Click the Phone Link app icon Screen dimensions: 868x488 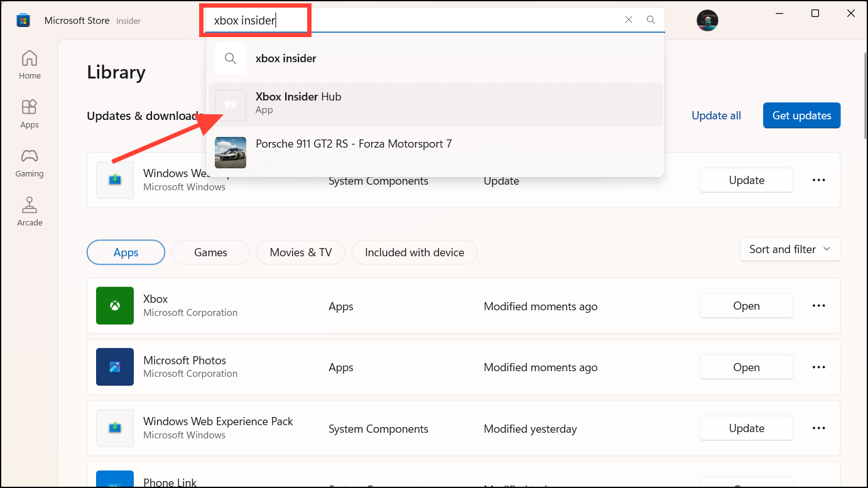(x=115, y=479)
